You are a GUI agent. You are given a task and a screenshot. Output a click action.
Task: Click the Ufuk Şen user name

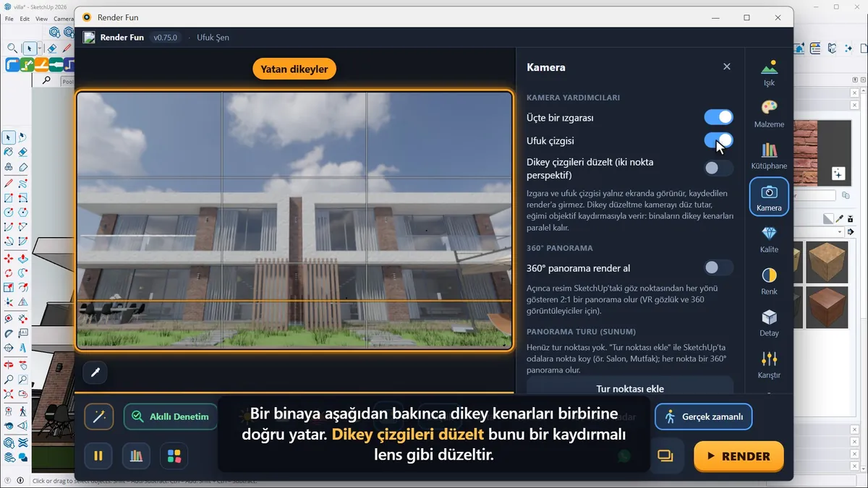[x=213, y=38]
